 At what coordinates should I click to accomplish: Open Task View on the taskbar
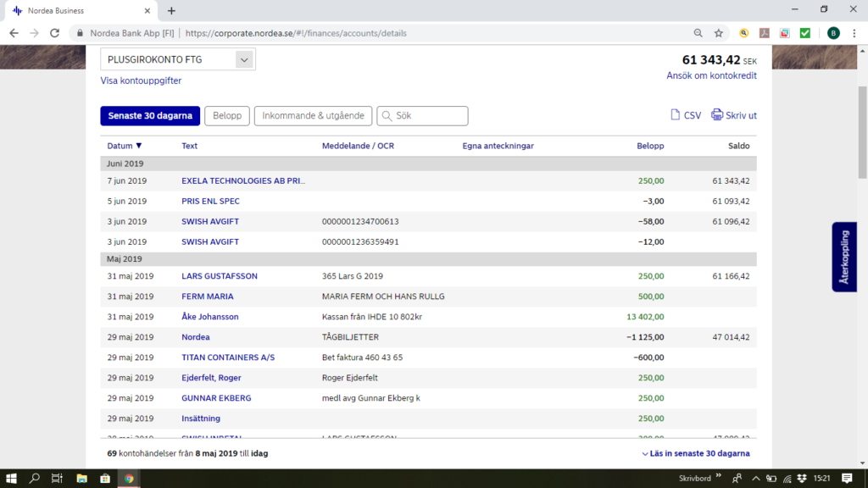coord(57,479)
